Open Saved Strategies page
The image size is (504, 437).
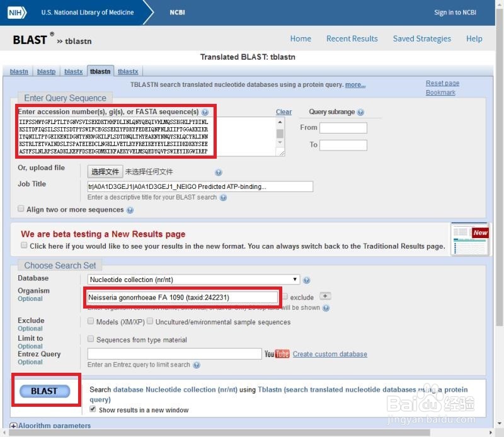tap(421, 39)
